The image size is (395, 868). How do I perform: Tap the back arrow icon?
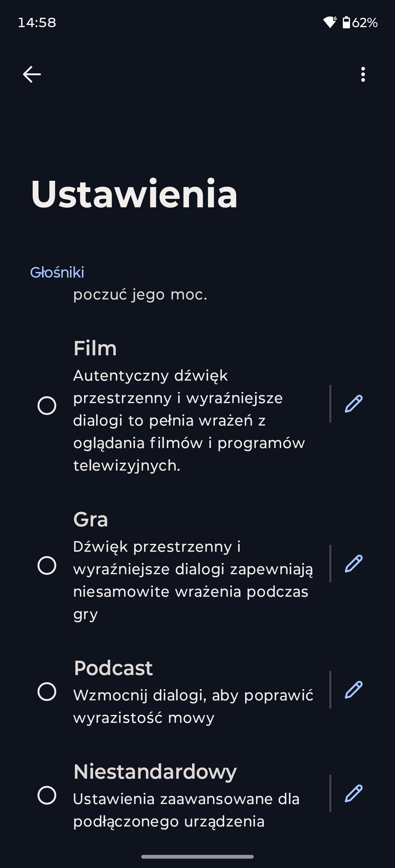click(x=32, y=74)
